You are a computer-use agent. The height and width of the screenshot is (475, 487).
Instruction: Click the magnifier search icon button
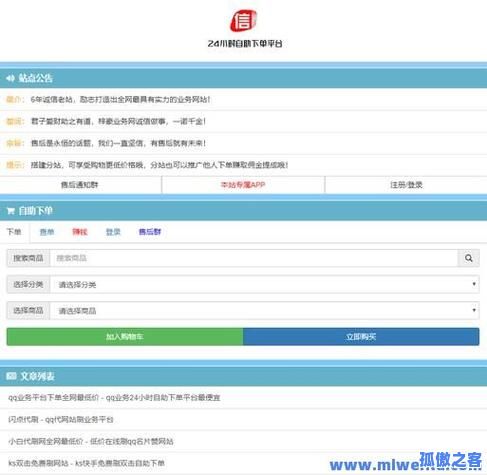pos(468,258)
